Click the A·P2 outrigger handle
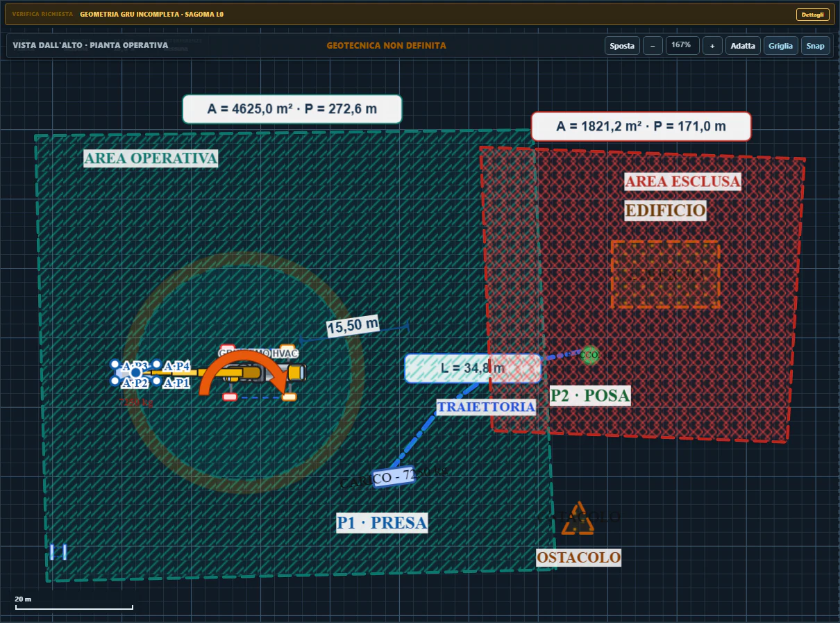The height and width of the screenshot is (623, 840). coord(115,381)
